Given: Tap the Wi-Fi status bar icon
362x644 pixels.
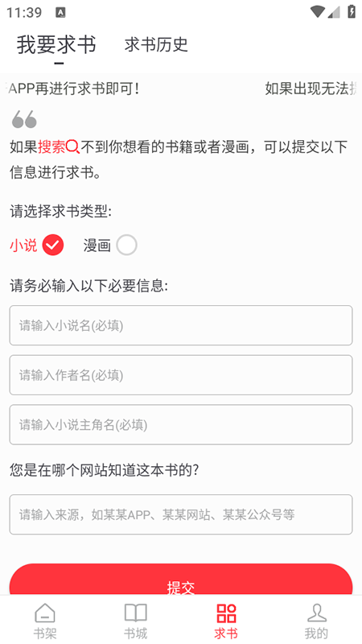Looking at the screenshot, I should pos(317,12).
